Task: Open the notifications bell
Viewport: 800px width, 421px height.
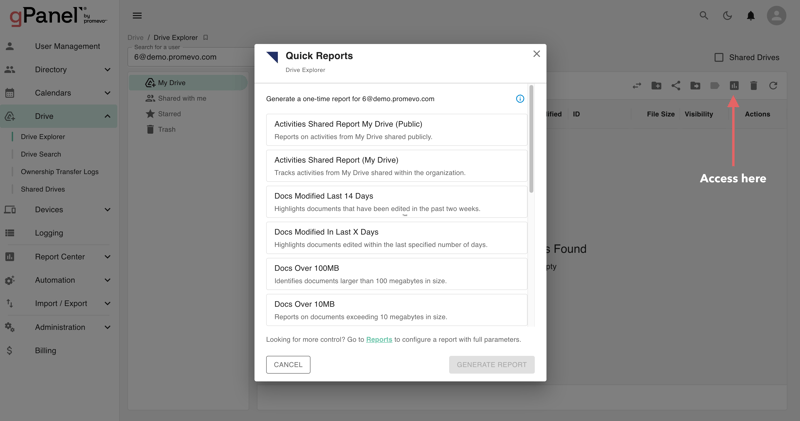Action: 751,16
